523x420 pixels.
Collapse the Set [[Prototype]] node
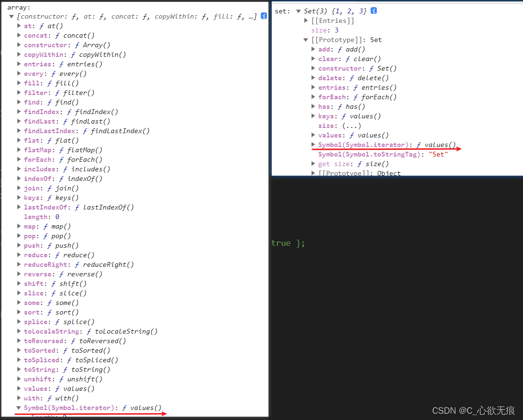(x=306, y=40)
